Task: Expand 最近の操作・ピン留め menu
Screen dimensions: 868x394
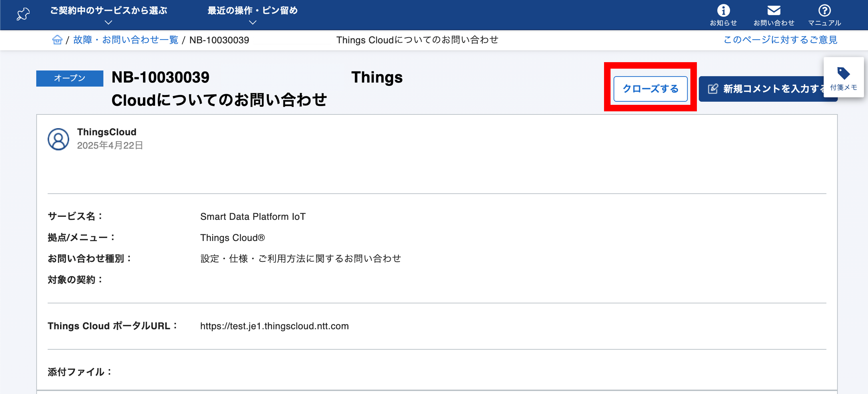Action: click(253, 11)
